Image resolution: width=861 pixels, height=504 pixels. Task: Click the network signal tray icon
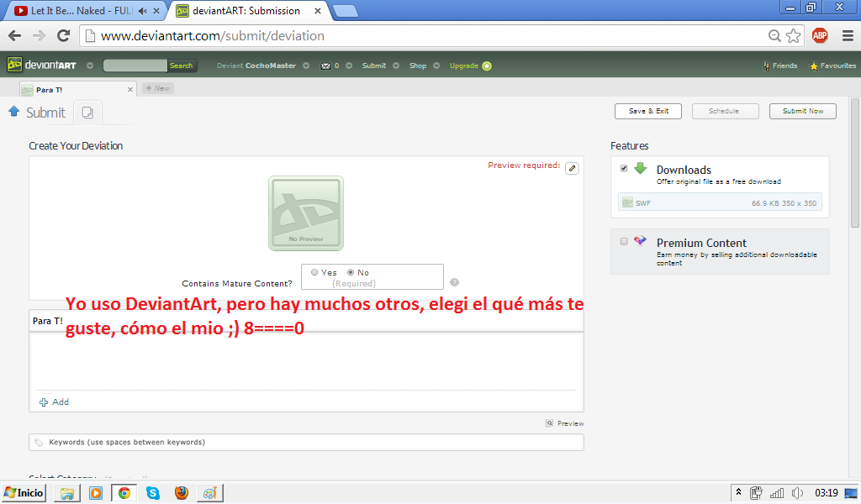point(776,493)
